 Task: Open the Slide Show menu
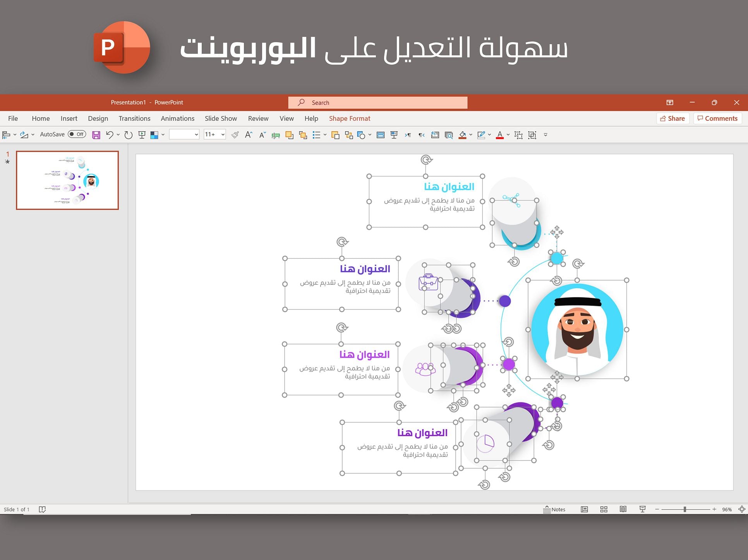pos(221,118)
